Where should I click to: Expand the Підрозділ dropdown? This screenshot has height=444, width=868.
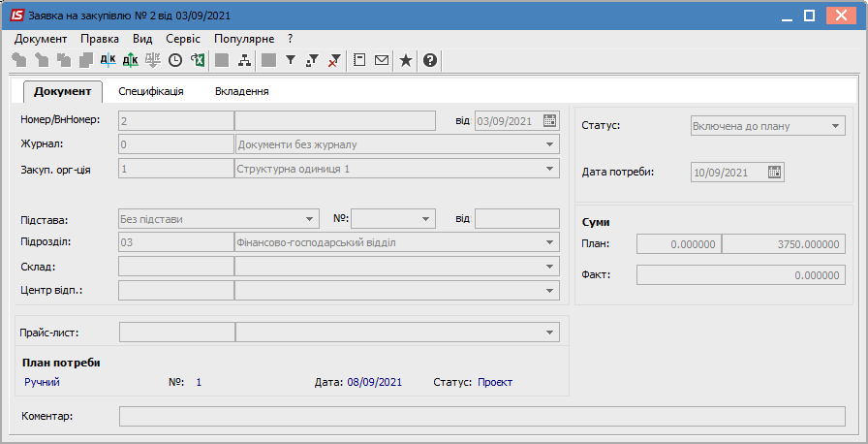549,242
